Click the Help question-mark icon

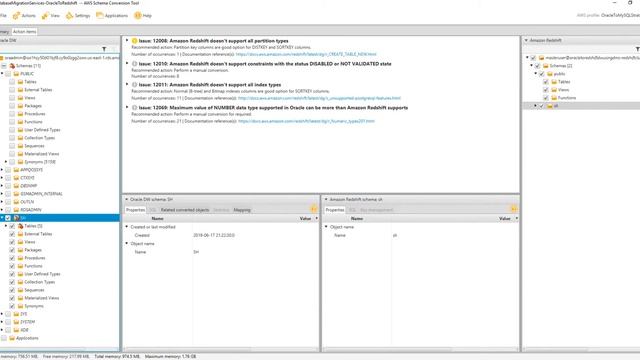pos(138,16)
